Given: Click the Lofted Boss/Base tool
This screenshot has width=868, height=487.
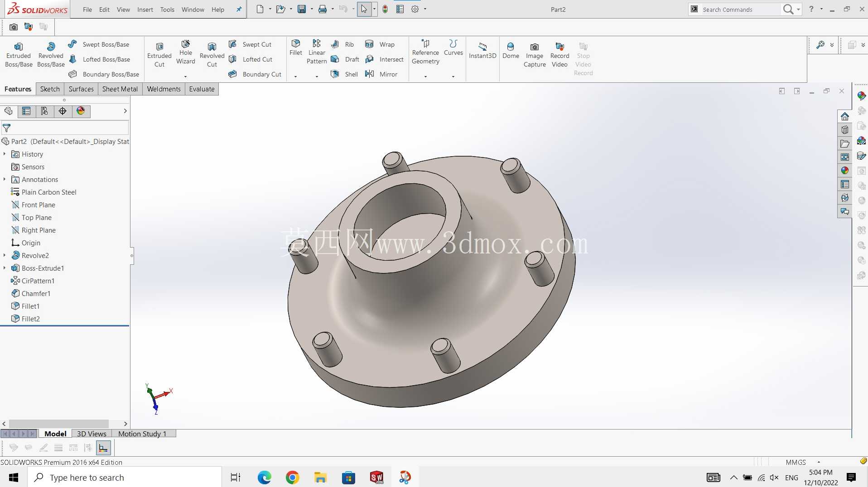Looking at the screenshot, I should click(x=99, y=59).
